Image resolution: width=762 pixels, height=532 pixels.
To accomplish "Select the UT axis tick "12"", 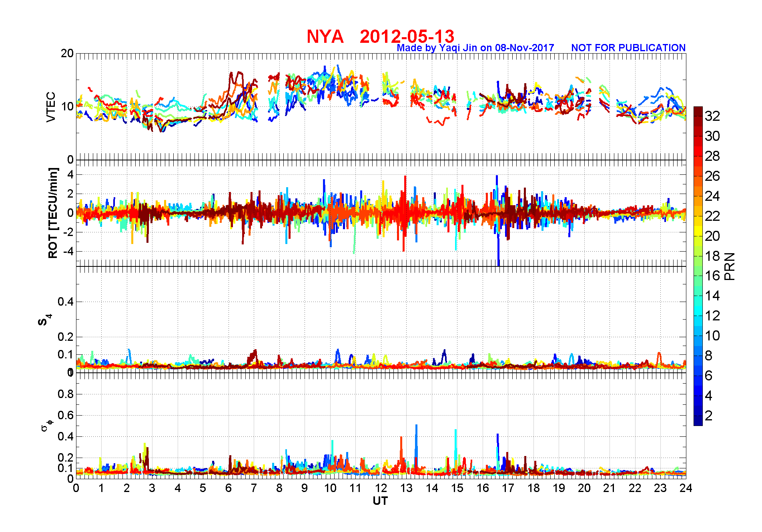I will click(x=381, y=488).
